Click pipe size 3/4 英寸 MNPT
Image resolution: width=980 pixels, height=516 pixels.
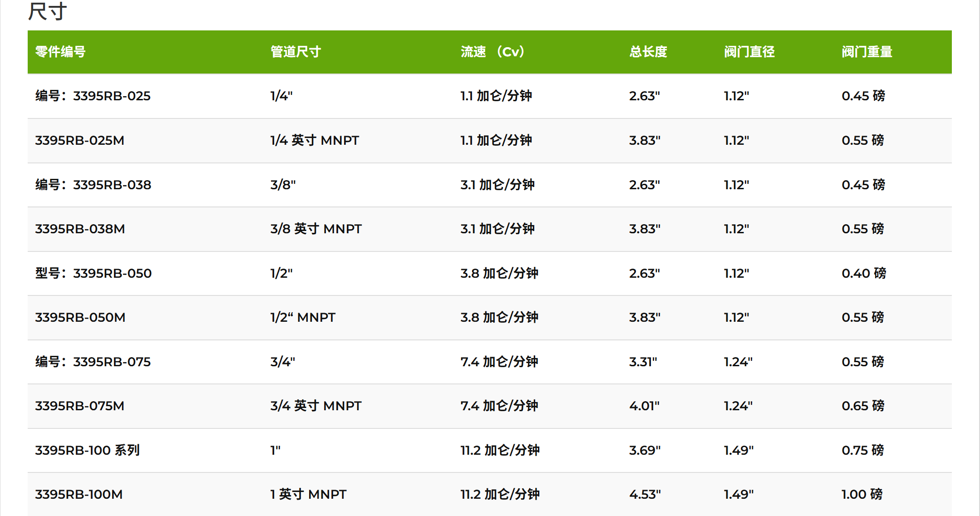(x=315, y=406)
